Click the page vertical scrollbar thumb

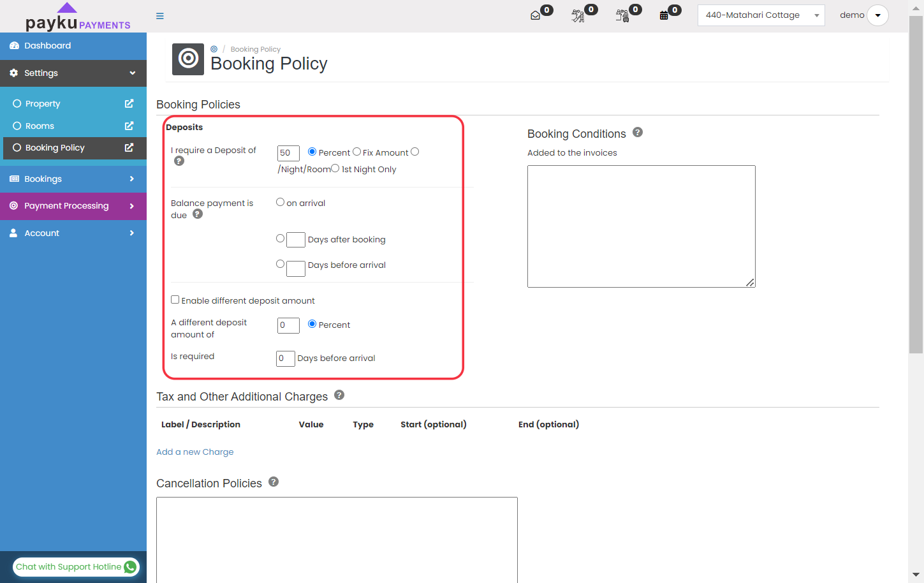point(916,184)
